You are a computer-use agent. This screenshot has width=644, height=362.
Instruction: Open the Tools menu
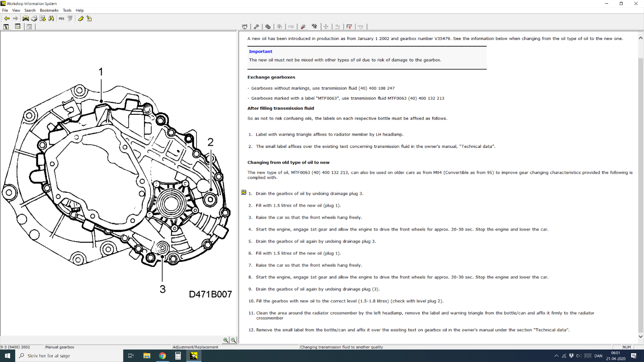67,10
